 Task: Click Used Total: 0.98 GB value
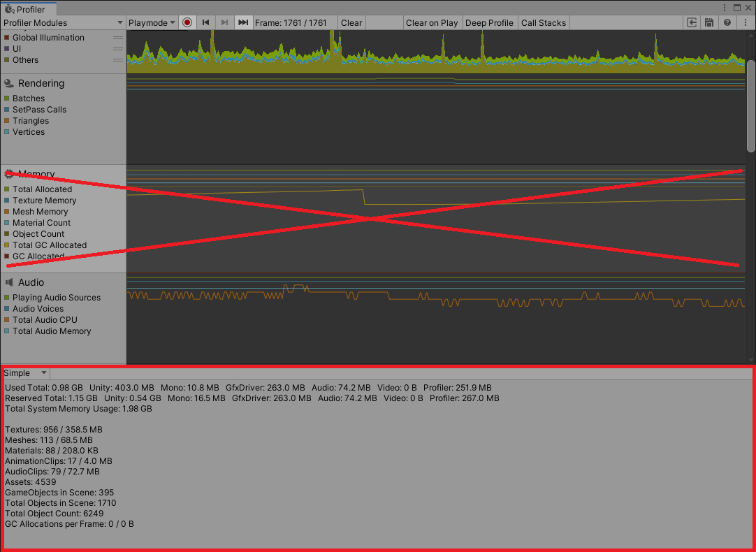(x=44, y=388)
